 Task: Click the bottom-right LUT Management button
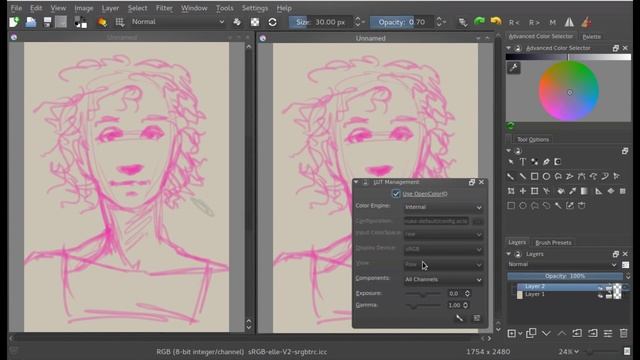click(x=476, y=318)
